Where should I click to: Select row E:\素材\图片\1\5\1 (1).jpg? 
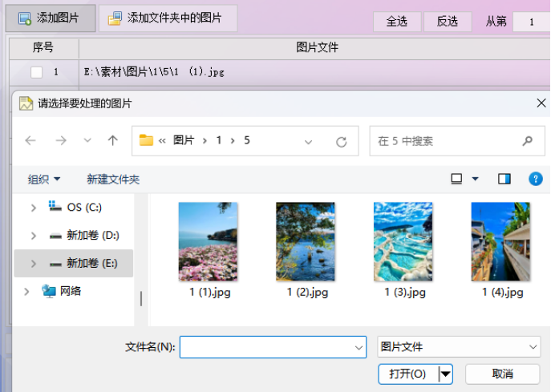pos(280,72)
